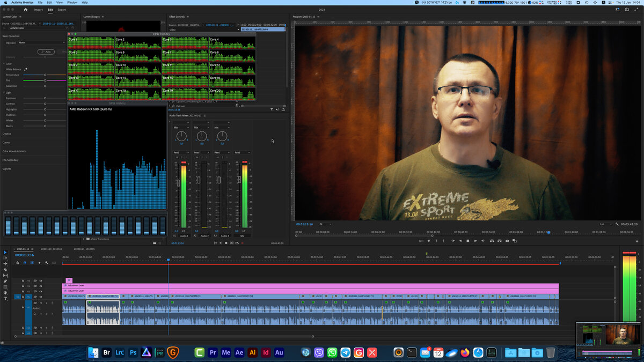
Task: Toggle Linked Selection in the timeline
Action: (x=32, y=262)
